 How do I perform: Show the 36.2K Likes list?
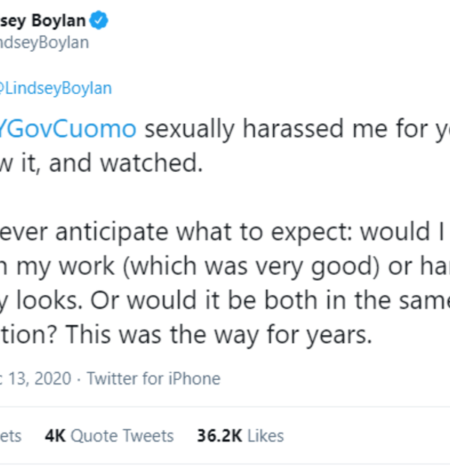[240, 435]
